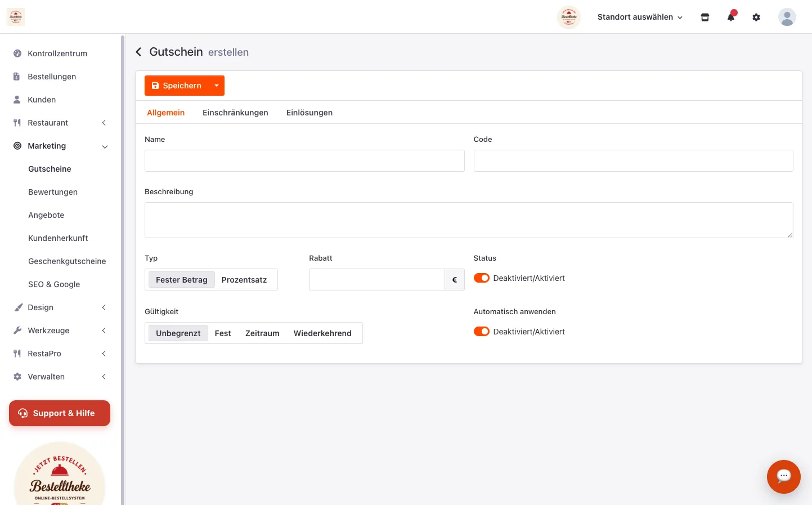Select Wiederkehrend validity
The height and width of the screenshot is (505, 812).
(322, 333)
